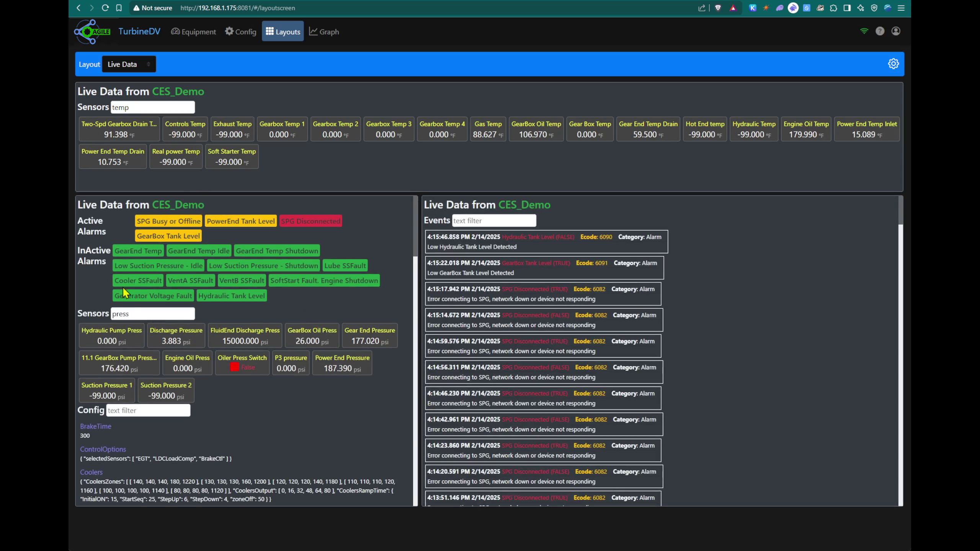
Task: Open the Config page
Action: click(x=240, y=31)
